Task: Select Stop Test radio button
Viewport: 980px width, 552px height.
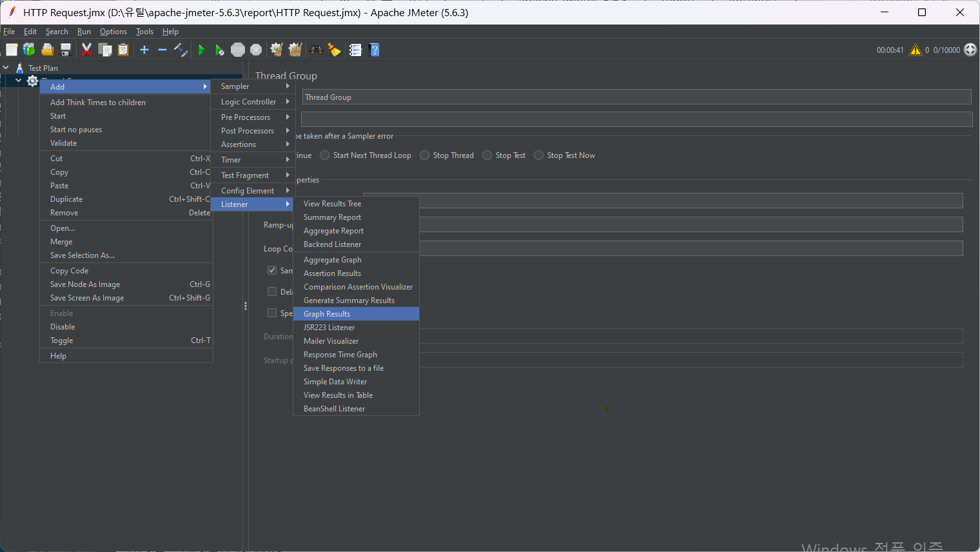Action: pos(487,155)
